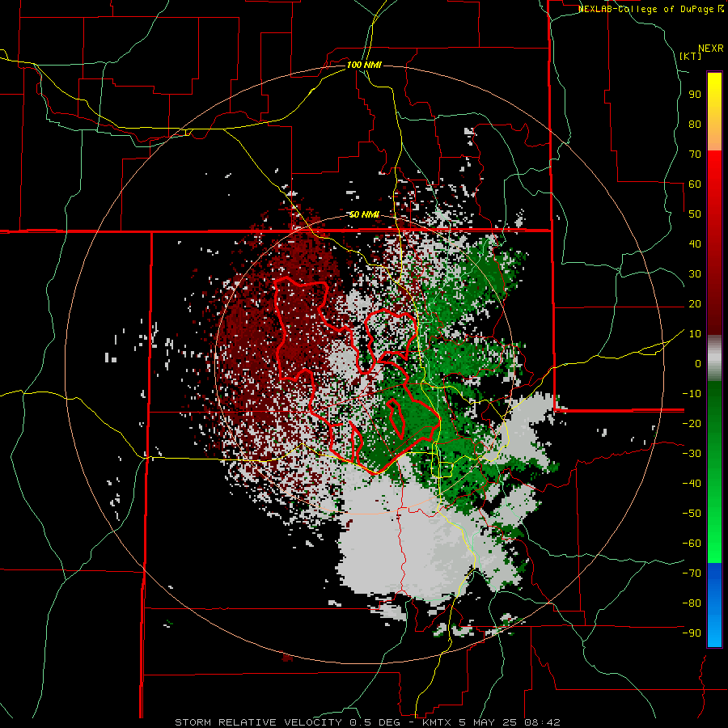Select the -60 value on velocity scale
The image size is (728, 728).
[x=692, y=544]
